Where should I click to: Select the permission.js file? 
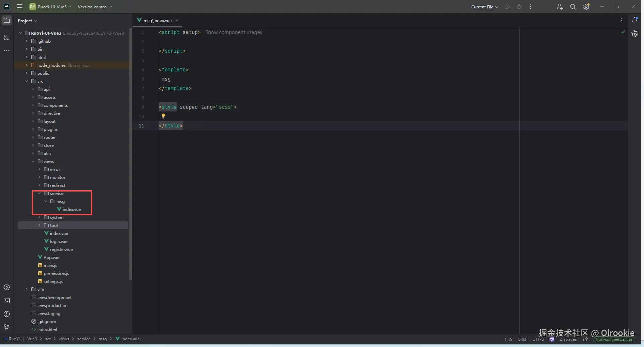(x=56, y=273)
